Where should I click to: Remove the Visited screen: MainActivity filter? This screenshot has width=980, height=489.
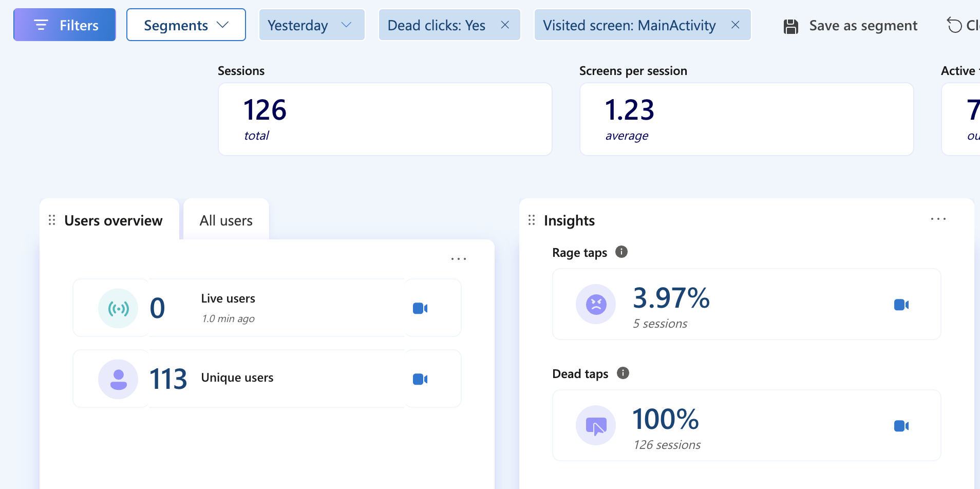tap(735, 25)
